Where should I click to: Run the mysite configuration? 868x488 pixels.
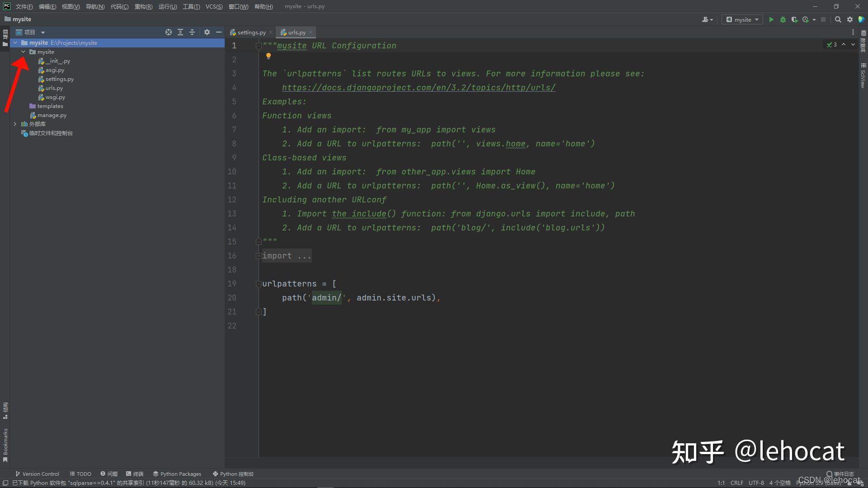coord(771,19)
